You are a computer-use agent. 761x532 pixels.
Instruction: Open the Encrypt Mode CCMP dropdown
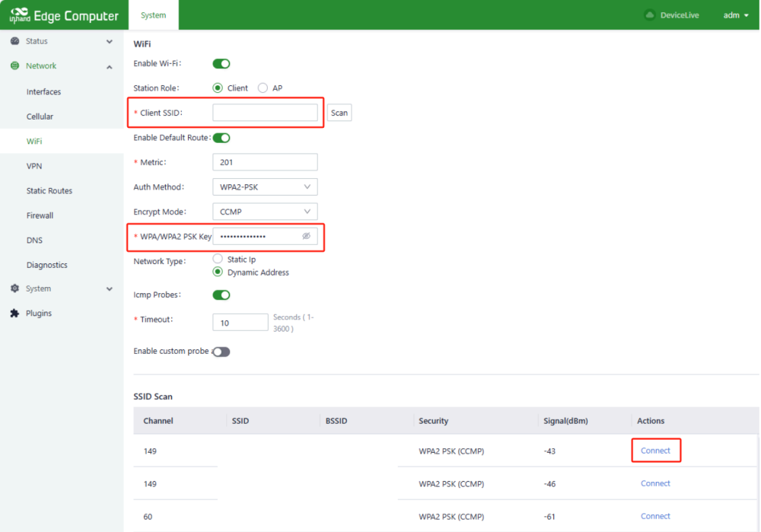[264, 212]
